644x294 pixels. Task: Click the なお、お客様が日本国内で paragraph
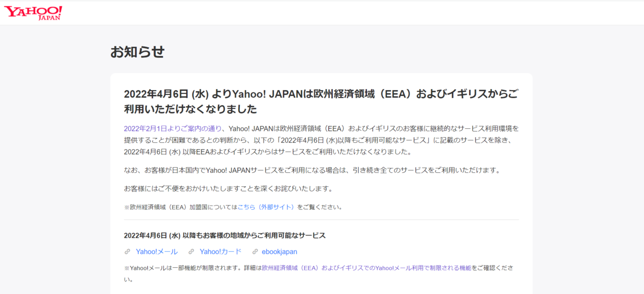coord(312,170)
